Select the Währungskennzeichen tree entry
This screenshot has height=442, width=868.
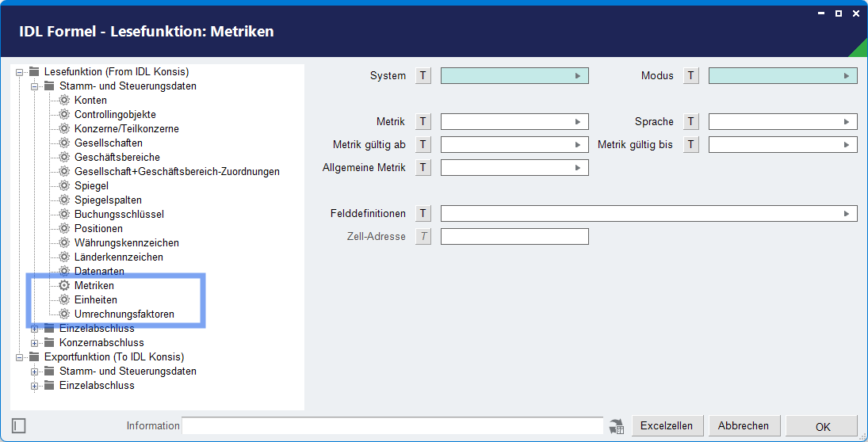(127, 243)
